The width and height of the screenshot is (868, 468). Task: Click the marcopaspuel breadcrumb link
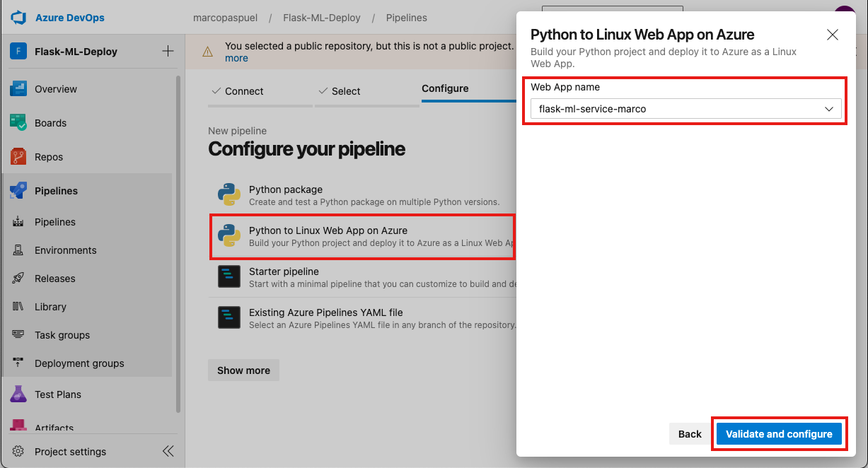click(224, 18)
